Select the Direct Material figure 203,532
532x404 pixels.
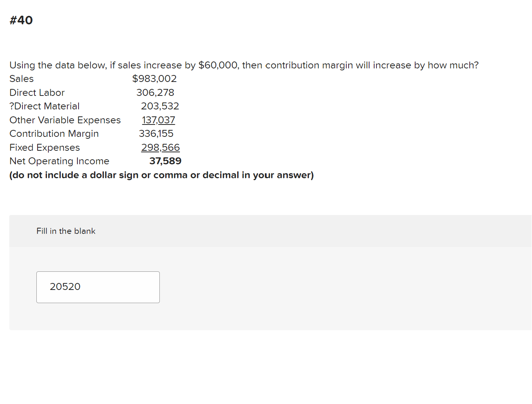tap(160, 106)
